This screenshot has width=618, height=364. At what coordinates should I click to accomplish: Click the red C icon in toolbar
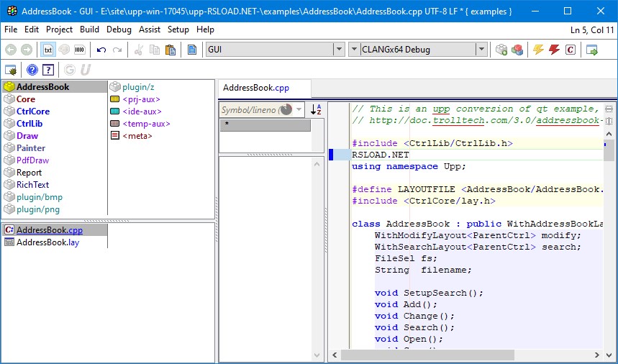pos(571,50)
